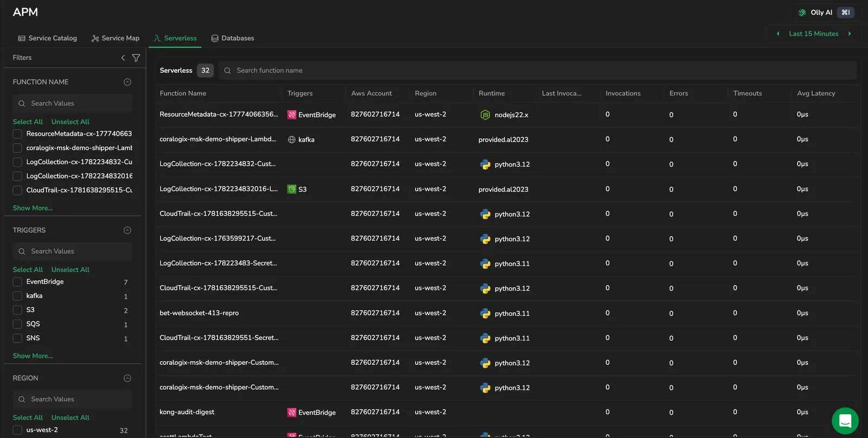Viewport: 868px width, 438px height.
Task: Select the Serverless tab
Action: pos(175,38)
